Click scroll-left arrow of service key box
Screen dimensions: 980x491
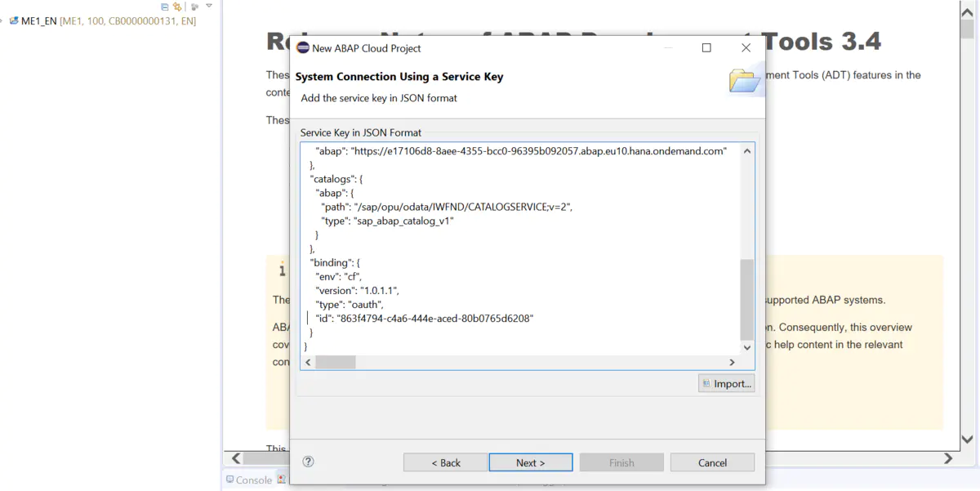tap(308, 362)
